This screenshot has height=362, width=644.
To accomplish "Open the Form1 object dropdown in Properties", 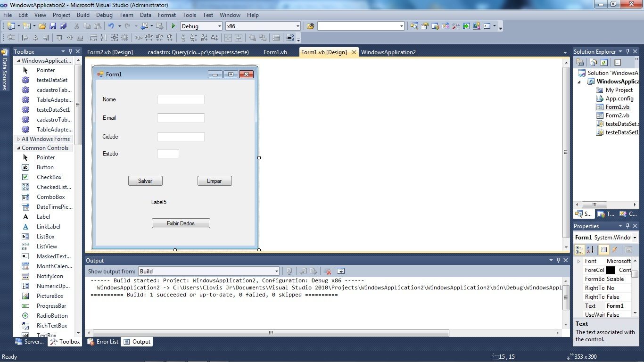I will click(x=635, y=238).
